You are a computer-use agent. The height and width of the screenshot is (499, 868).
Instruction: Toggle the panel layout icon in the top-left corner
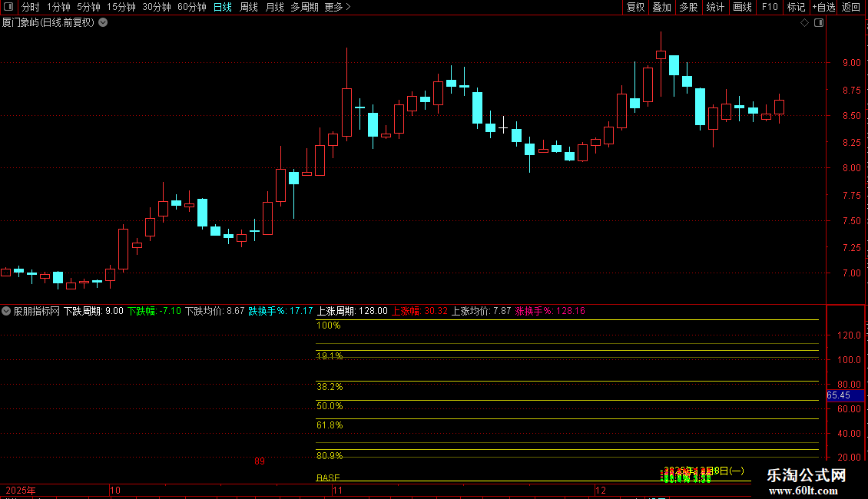tap(8, 7)
